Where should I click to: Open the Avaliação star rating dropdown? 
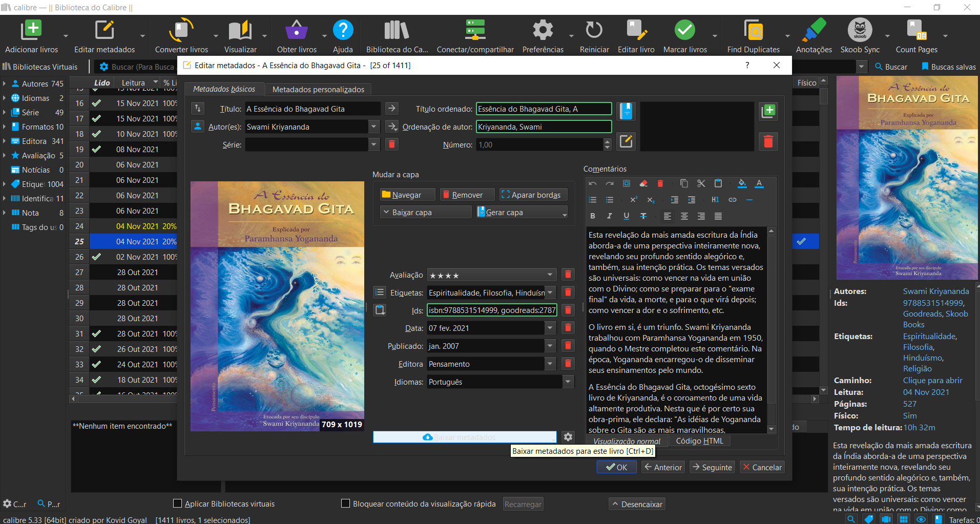coord(550,275)
